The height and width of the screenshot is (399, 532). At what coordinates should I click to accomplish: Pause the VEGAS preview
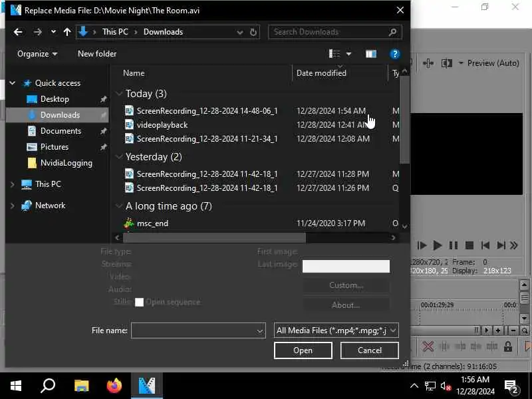(x=454, y=245)
